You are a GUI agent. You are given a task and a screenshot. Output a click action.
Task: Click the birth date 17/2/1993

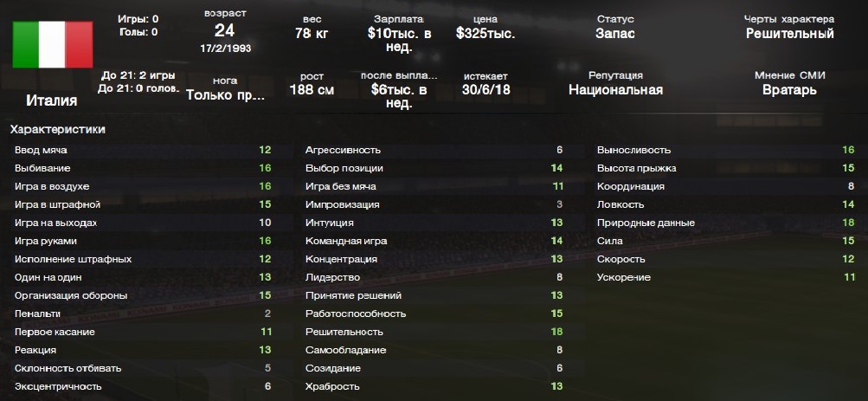tap(224, 49)
